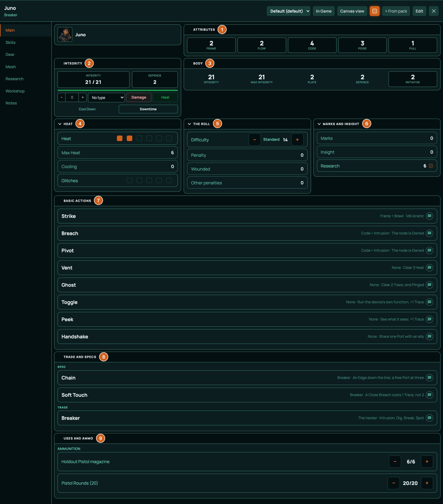443x504 pixels.
Task: Open chat icon for Breach action
Action: 429,233
